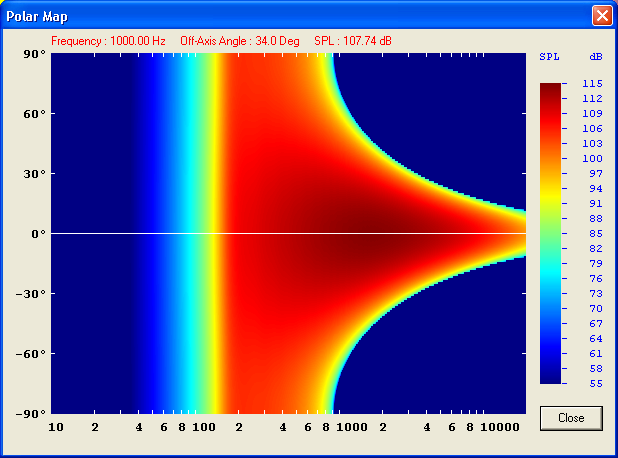The image size is (618, 458).
Task: Click the 67 dB scale label
Action: (596, 324)
